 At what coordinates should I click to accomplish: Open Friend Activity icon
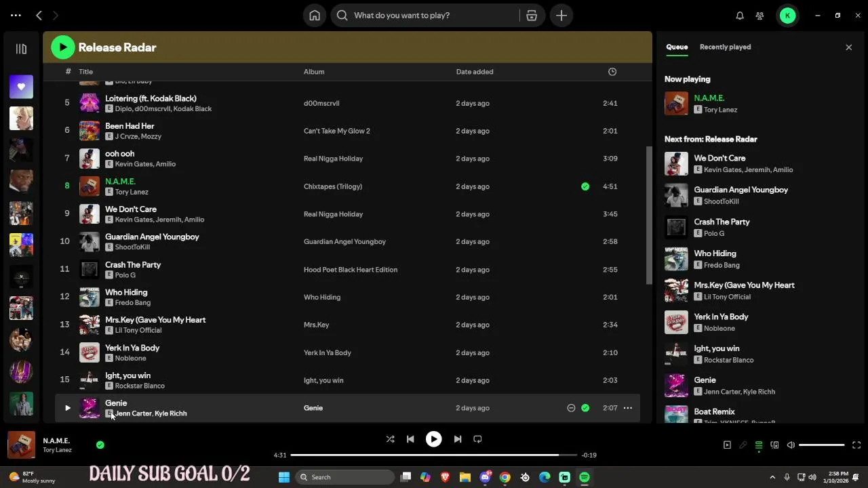coord(759,16)
